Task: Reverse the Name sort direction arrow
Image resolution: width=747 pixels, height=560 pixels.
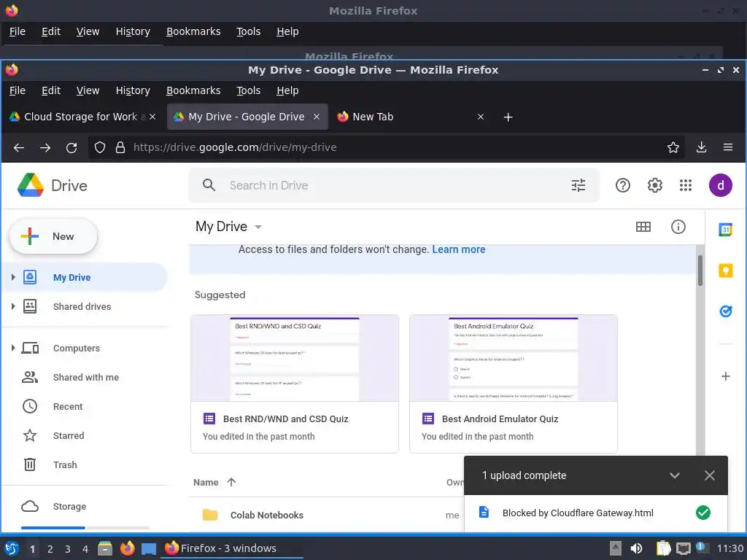Action: pos(231,482)
